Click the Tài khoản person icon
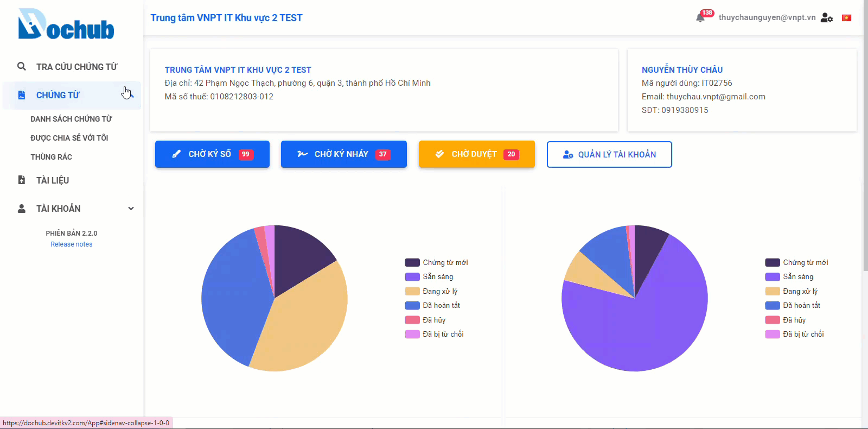Viewport: 868px width, 429px height. [x=22, y=209]
